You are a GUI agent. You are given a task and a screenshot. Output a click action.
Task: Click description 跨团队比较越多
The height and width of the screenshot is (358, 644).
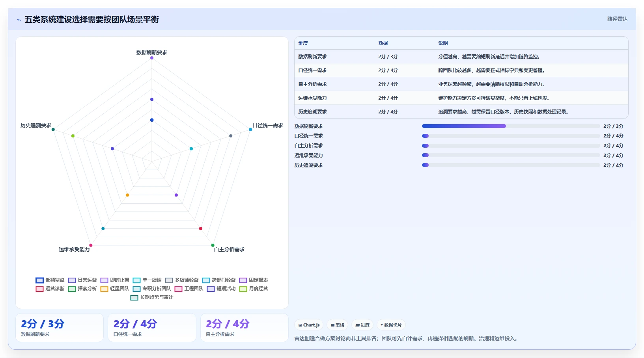491,70
